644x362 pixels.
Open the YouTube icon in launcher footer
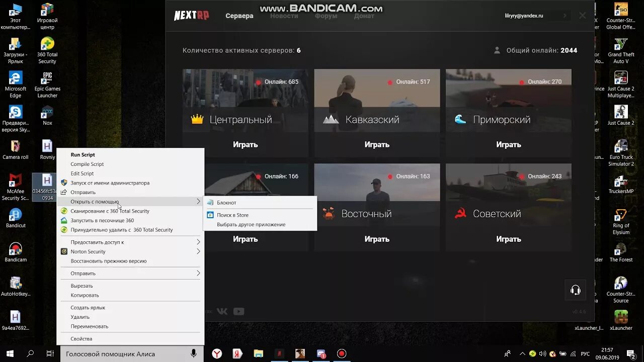239,311
